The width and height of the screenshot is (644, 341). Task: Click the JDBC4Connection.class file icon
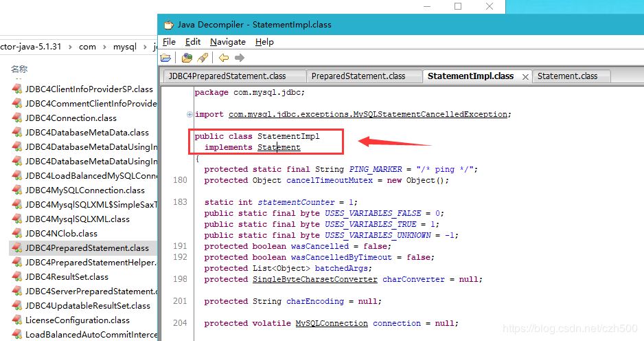[x=17, y=118]
